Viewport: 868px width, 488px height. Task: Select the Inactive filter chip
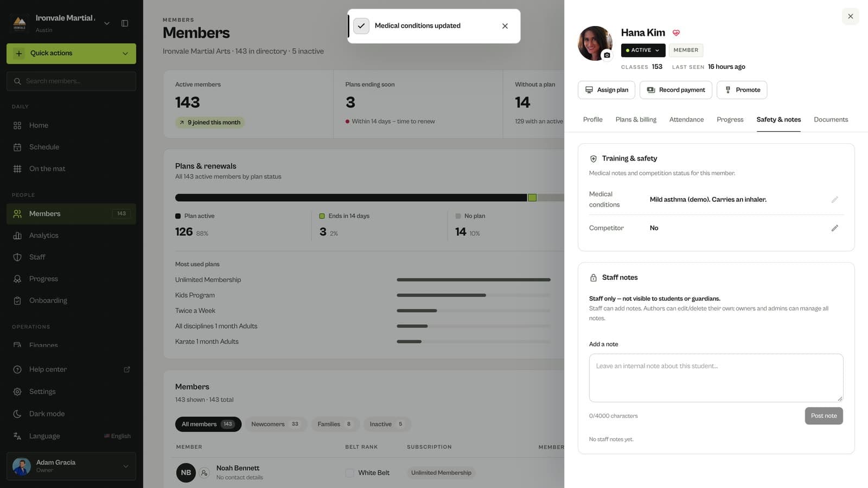coord(387,424)
